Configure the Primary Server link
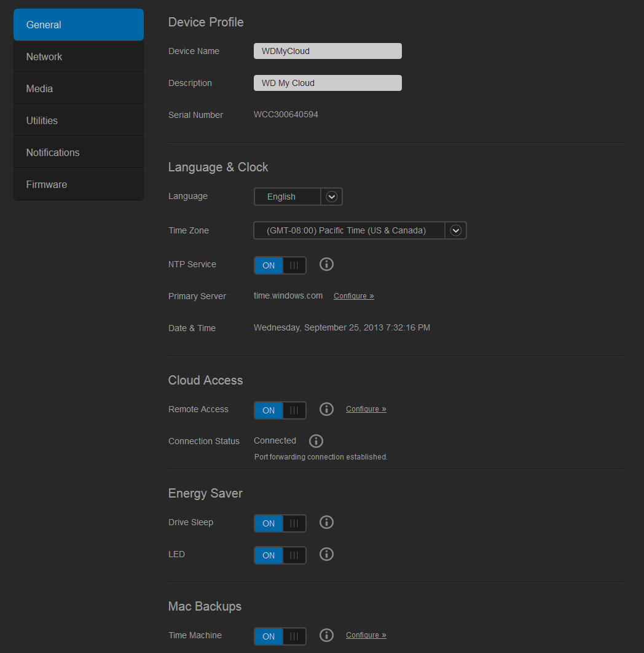 tap(354, 296)
